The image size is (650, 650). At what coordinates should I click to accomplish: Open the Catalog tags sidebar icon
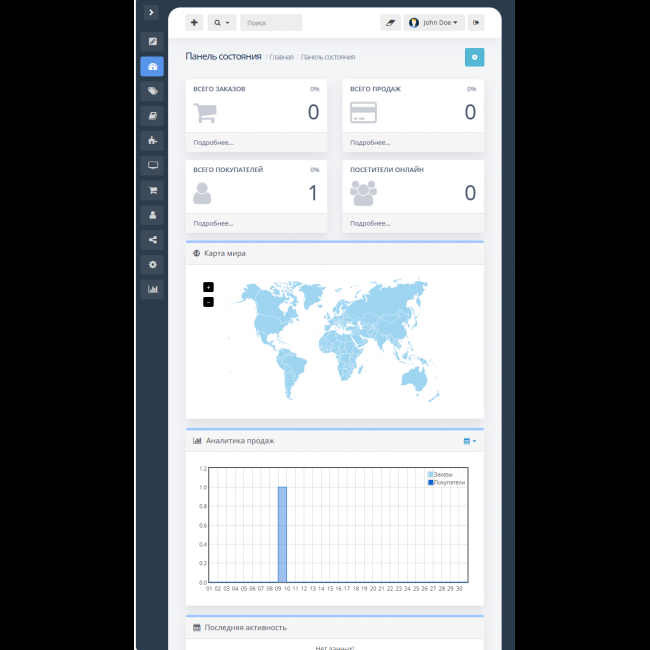pyautogui.click(x=152, y=91)
